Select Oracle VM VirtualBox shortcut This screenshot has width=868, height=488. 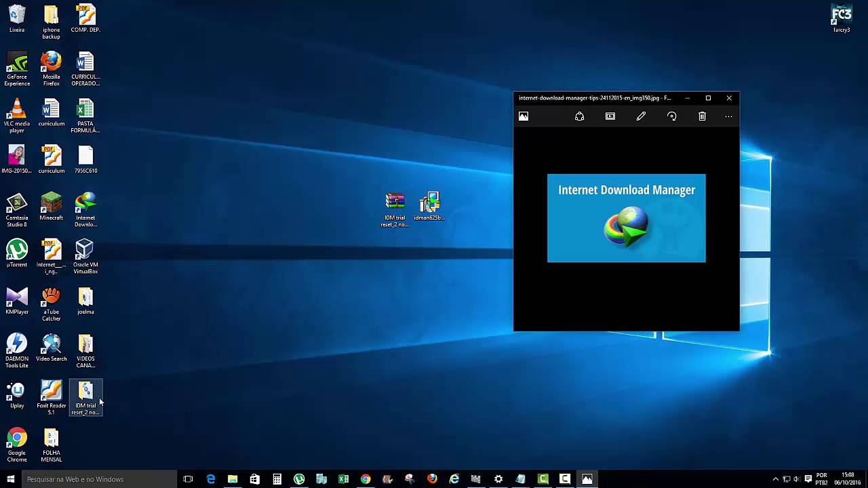85,257
